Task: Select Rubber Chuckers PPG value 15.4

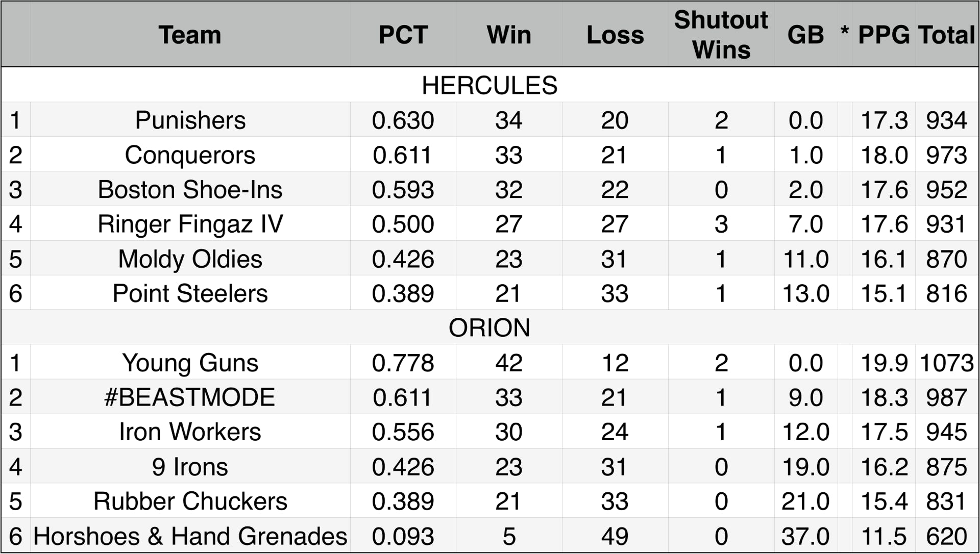Action: [x=884, y=501]
